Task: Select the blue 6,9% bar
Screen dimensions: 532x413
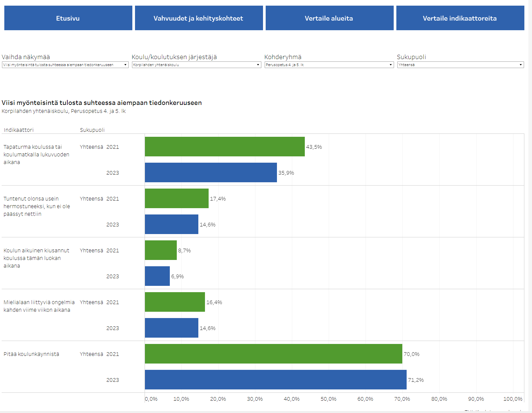Action: pyautogui.click(x=157, y=276)
